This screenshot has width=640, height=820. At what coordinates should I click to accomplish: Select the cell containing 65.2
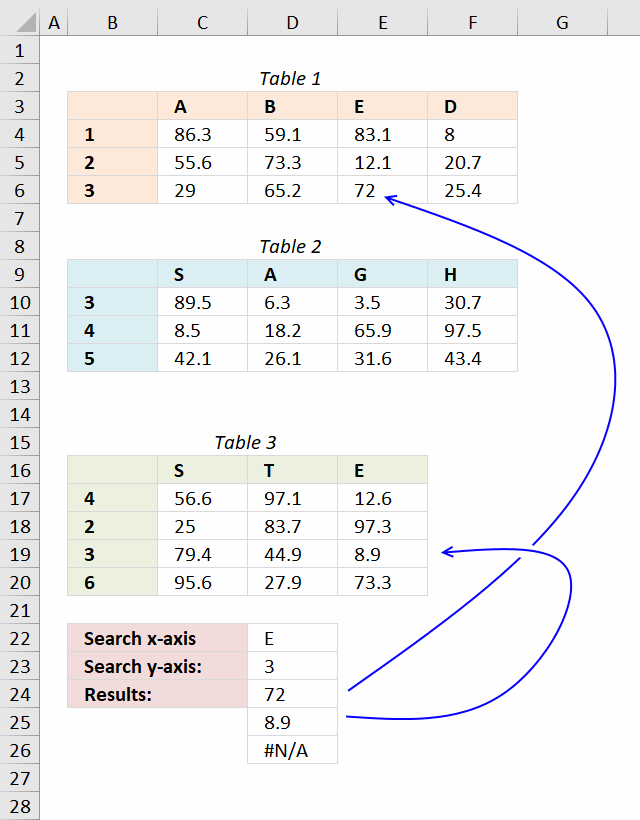[x=292, y=190]
